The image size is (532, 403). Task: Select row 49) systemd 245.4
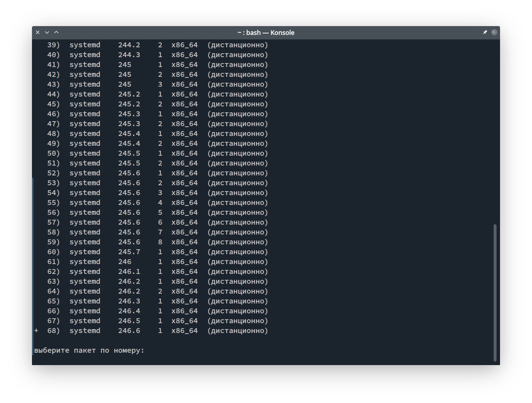(157, 143)
